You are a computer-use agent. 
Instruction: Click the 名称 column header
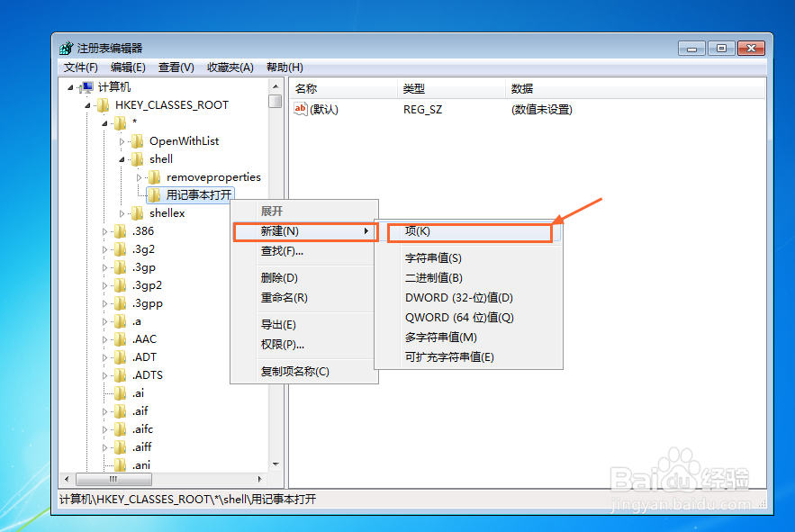click(344, 89)
